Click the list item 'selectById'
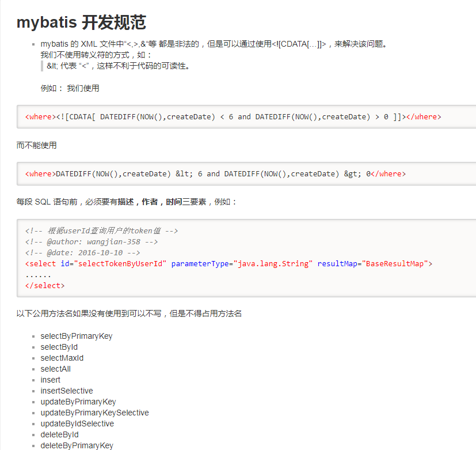Screen dimensions: 476x450 click(x=59, y=347)
